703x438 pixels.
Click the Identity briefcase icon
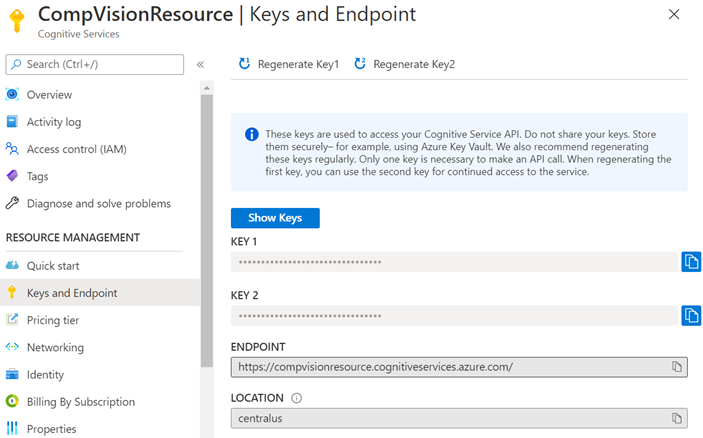click(x=12, y=374)
